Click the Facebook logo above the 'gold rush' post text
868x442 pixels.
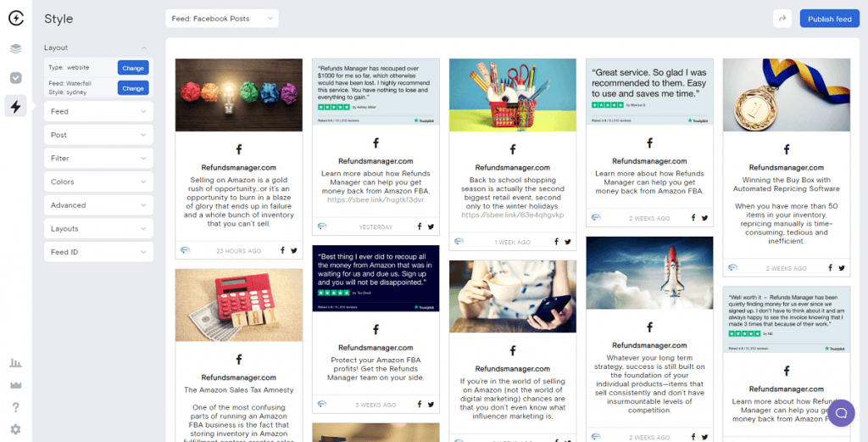tap(239, 149)
